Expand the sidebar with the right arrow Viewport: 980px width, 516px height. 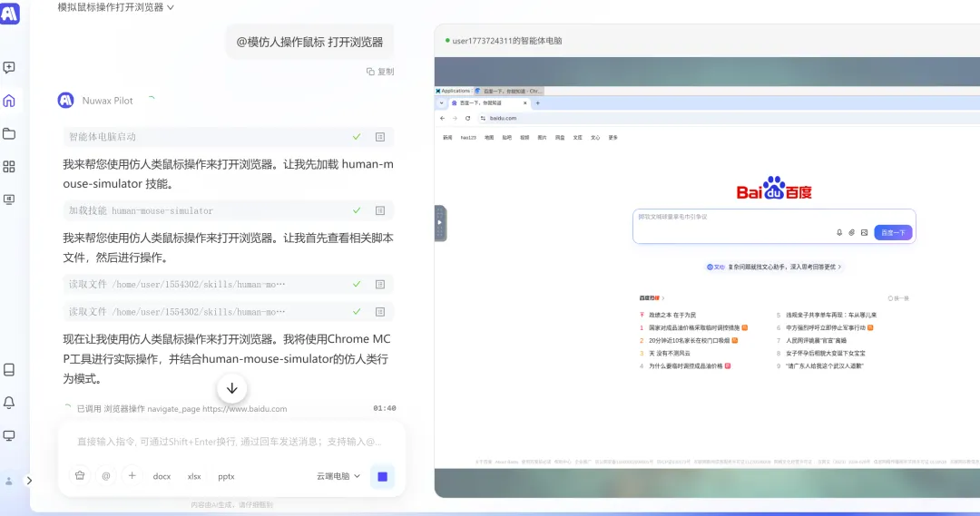29,481
